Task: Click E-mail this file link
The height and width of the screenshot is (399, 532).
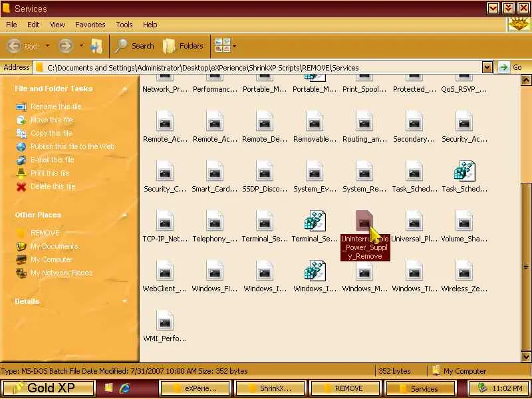Action: [x=53, y=160]
